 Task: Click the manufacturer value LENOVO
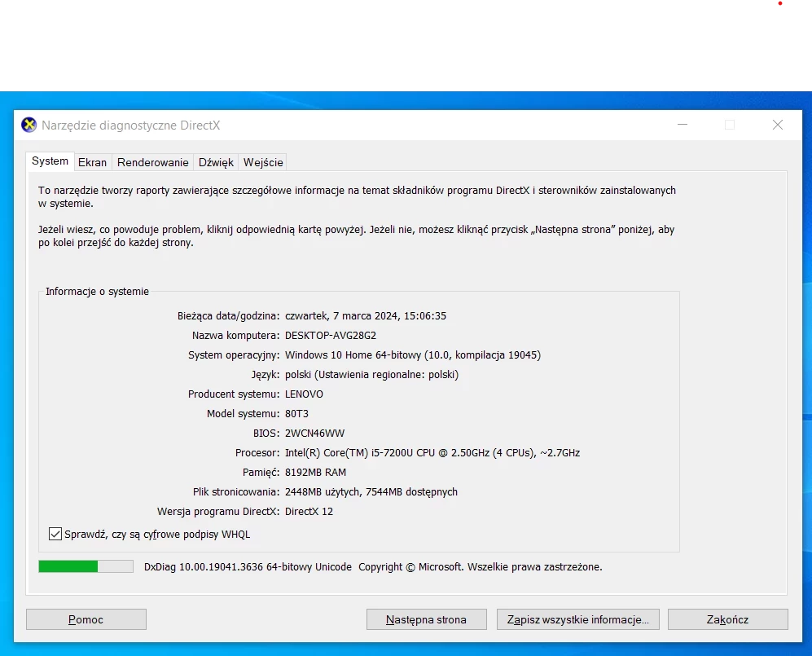[x=304, y=394]
